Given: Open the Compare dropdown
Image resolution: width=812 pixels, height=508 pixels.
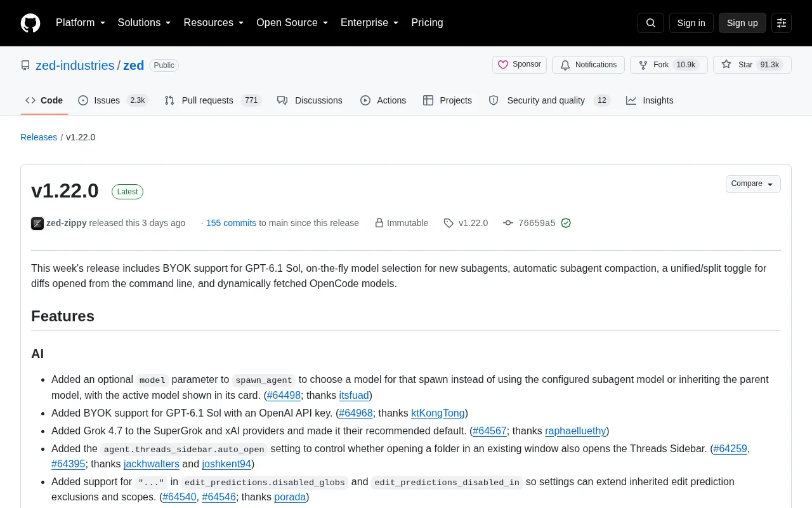Looking at the screenshot, I should pyautogui.click(x=753, y=184).
